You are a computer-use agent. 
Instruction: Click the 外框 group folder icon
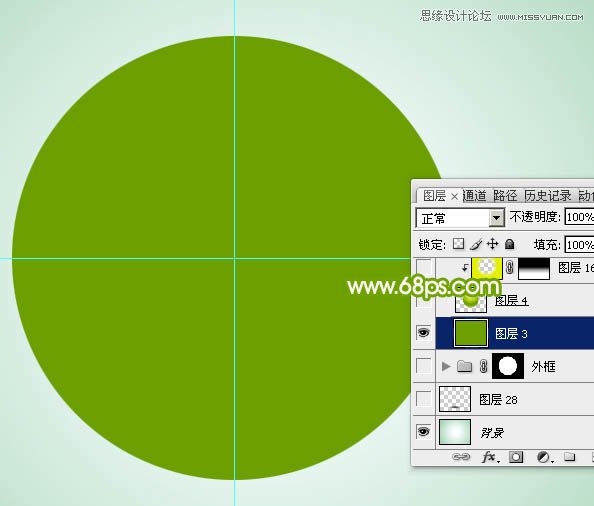[x=464, y=366]
